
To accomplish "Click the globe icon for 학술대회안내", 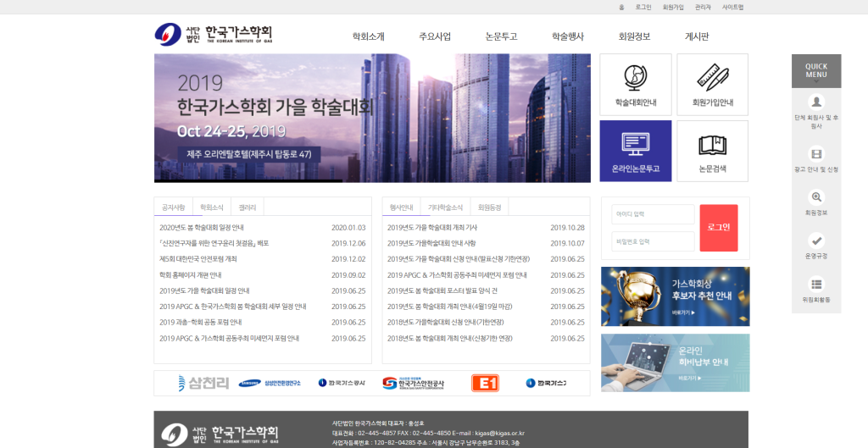I will 635,78.
